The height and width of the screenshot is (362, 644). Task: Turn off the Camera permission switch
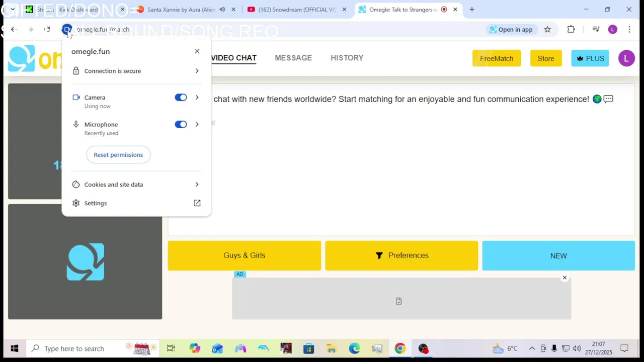coord(181,98)
